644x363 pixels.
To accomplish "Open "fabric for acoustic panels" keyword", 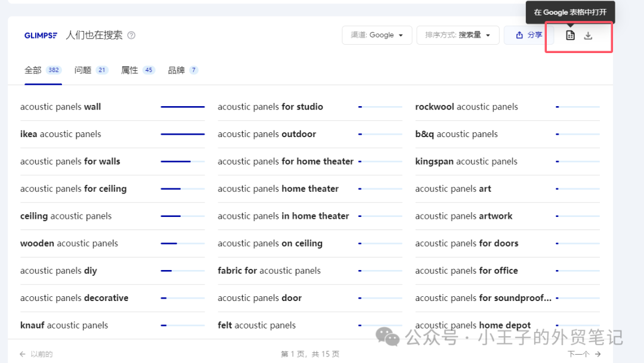I will 269,271.
